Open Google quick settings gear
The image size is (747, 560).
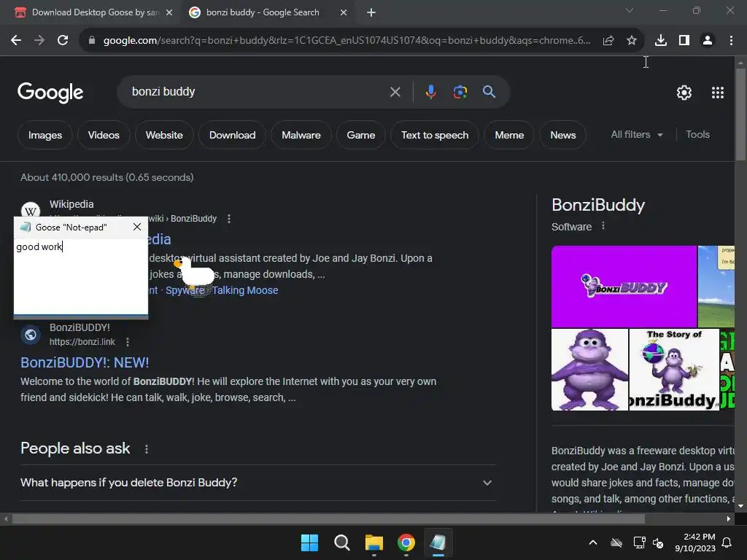pyautogui.click(x=684, y=93)
